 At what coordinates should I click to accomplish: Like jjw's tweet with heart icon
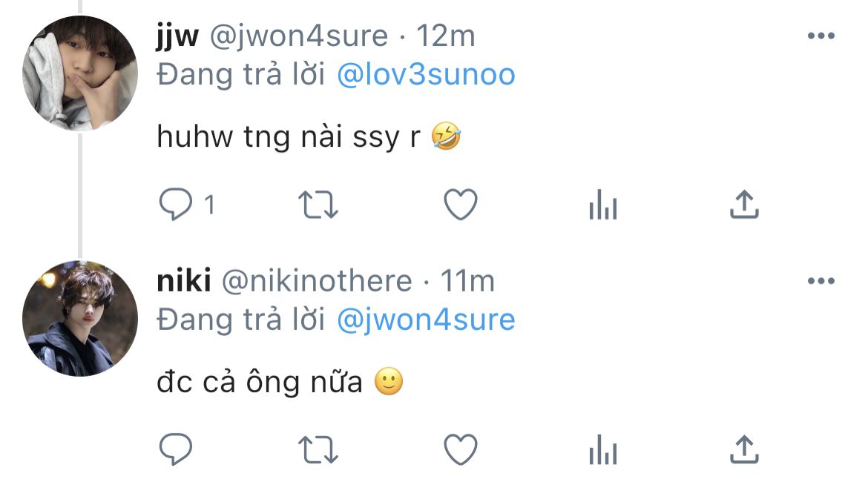461,205
